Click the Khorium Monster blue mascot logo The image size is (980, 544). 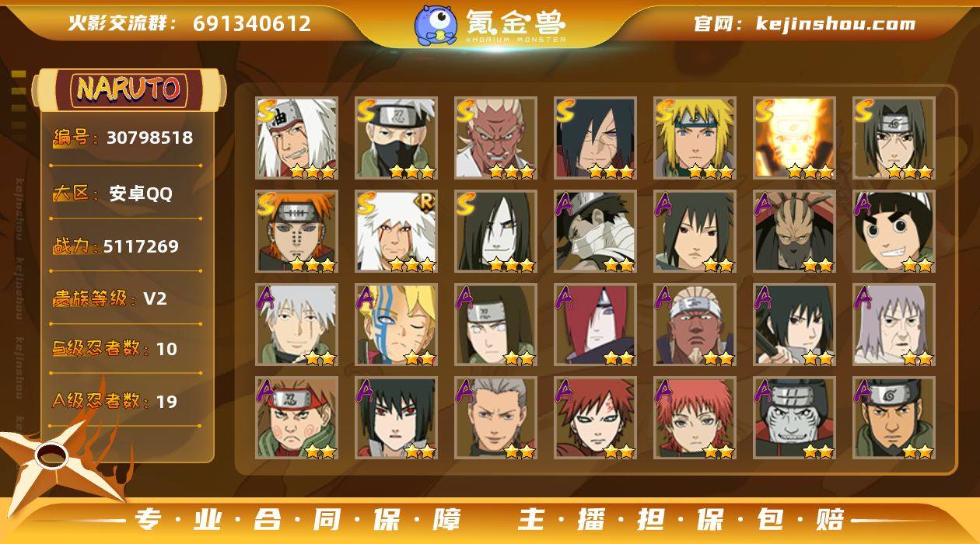pyautogui.click(x=436, y=25)
